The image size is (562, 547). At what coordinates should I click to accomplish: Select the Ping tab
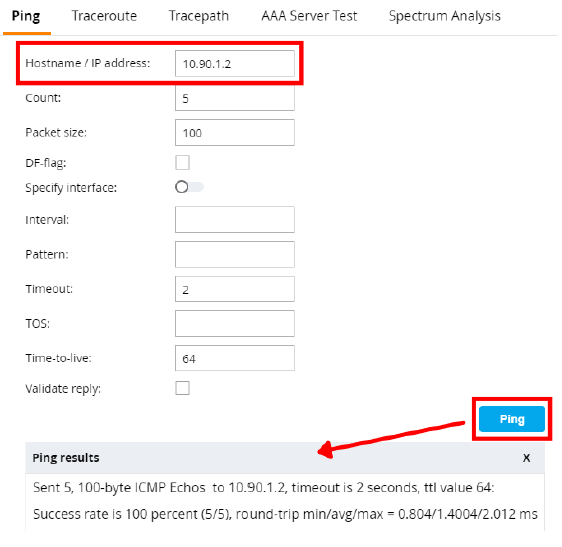click(x=26, y=16)
